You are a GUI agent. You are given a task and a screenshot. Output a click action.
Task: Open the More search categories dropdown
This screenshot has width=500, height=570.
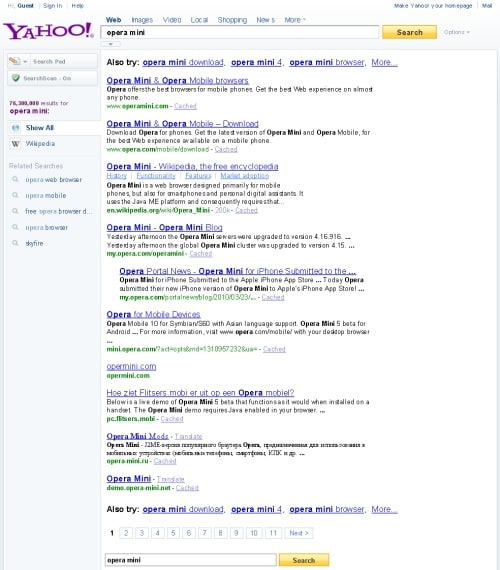[x=295, y=20]
